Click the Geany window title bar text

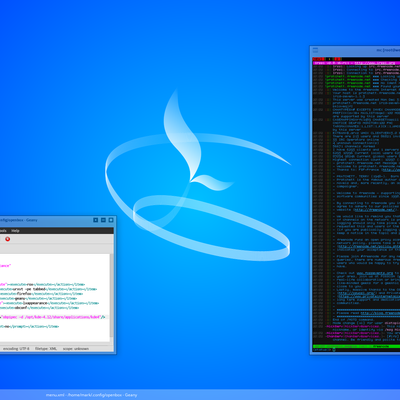(x=19, y=220)
